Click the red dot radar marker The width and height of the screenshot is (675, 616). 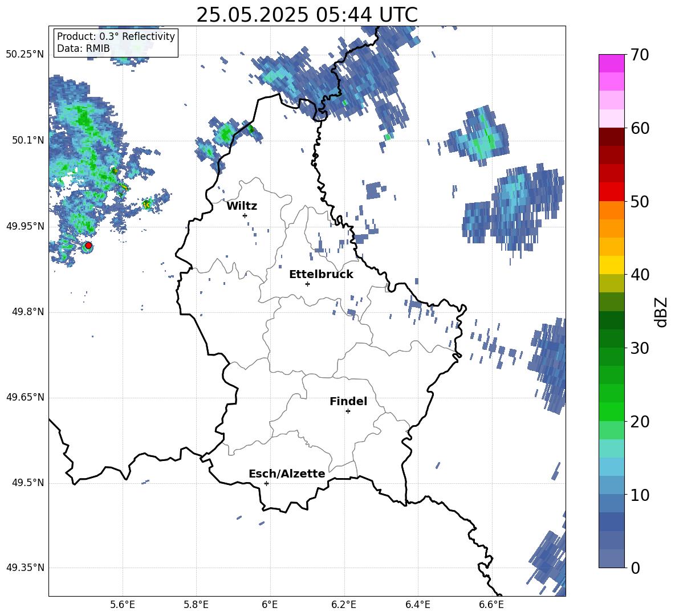pyautogui.click(x=88, y=246)
